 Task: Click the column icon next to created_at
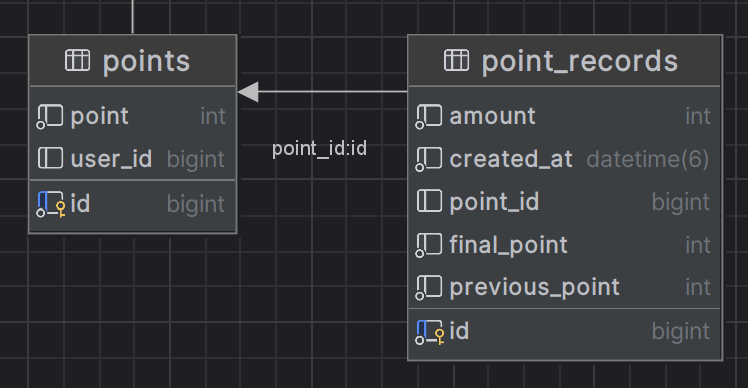[x=429, y=159]
